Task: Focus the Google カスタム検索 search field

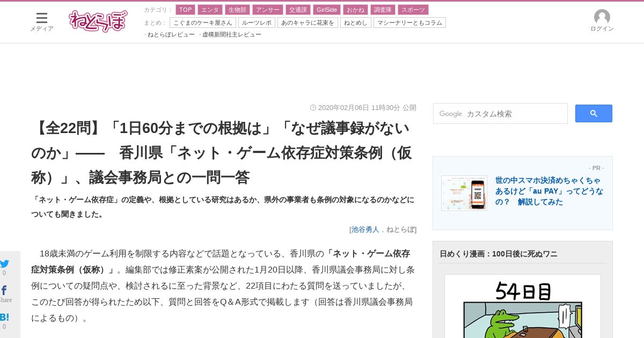Action: point(500,114)
